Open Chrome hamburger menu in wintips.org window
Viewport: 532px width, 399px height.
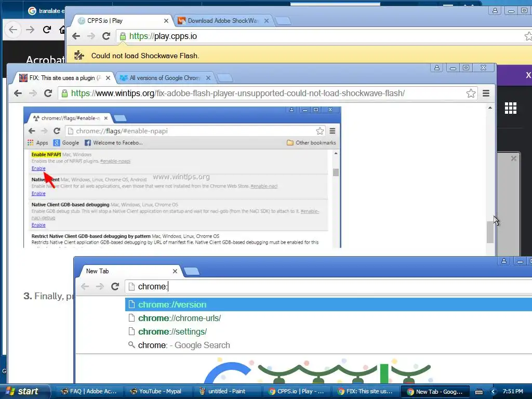(x=486, y=94)
